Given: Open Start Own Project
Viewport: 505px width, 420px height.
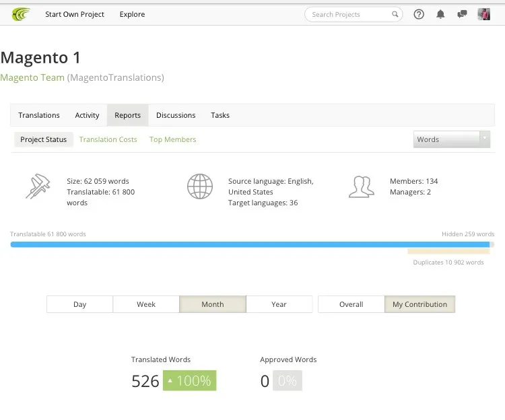Looking at the screenshot, I should click(74, 15).
